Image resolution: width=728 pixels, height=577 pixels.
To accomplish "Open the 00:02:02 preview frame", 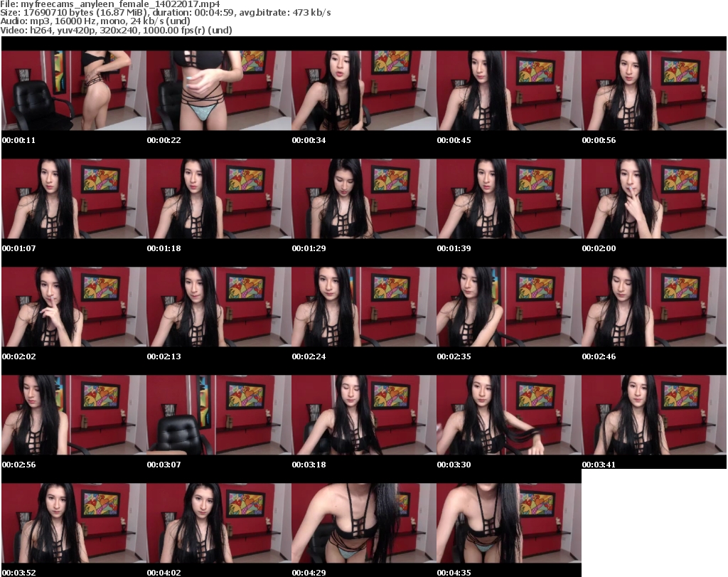I will coord(74,307).
